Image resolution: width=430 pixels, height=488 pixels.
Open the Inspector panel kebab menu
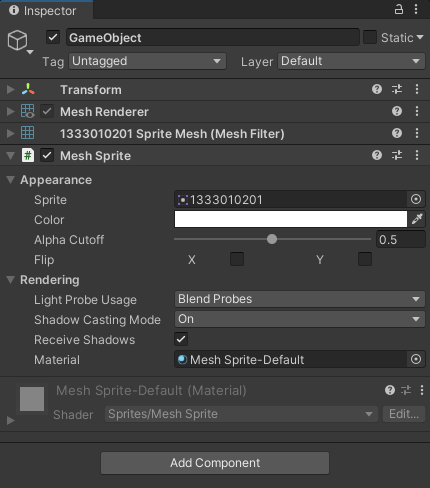pyautogui.click(x=416, y=9)
